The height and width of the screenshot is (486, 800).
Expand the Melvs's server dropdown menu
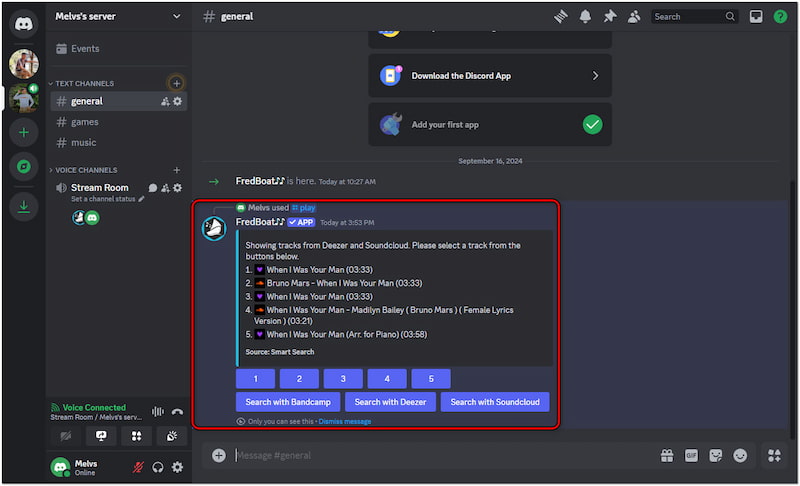(177, 16)
